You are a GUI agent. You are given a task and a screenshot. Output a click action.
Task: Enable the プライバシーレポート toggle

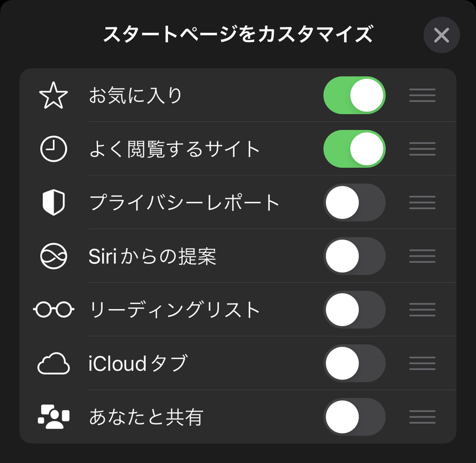click(354, 203)
